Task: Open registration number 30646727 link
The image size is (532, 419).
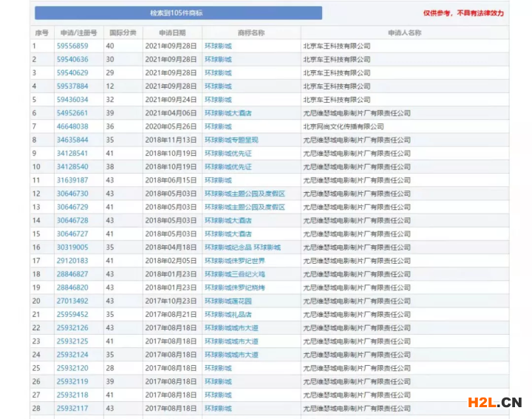Action: [x=72, y=234]
